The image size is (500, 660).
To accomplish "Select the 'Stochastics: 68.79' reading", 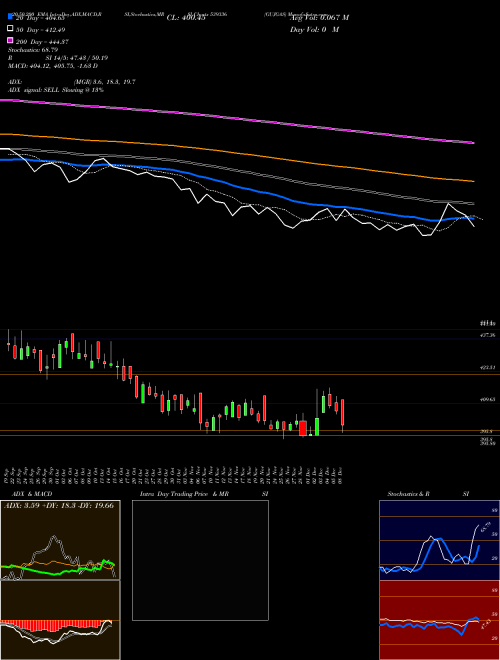I will pos(33,50).
